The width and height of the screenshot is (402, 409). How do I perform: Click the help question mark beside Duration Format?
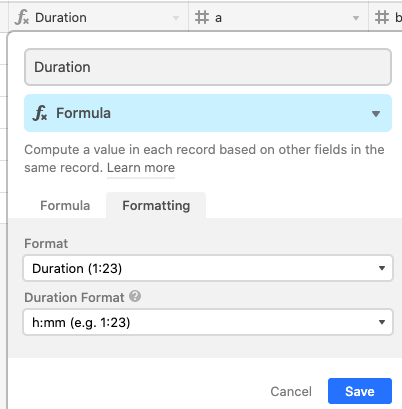135,296
